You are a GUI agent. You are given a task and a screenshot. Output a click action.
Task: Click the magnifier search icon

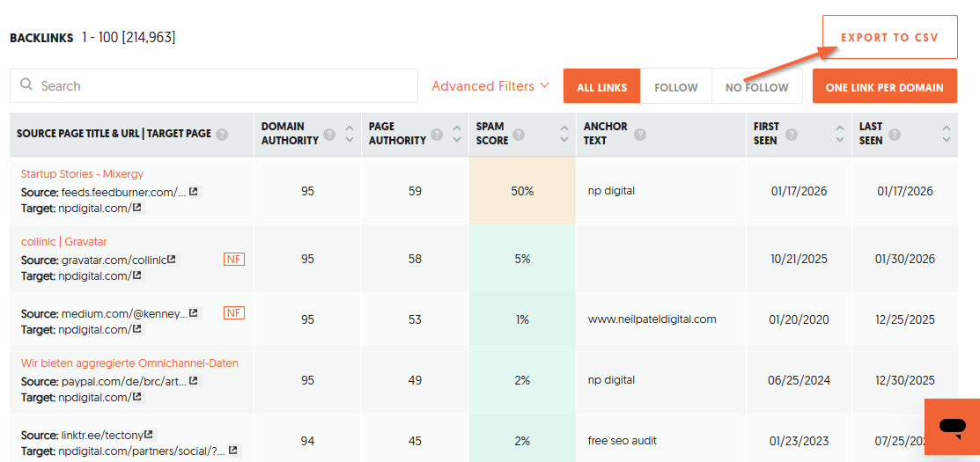[x=26, y=84]
